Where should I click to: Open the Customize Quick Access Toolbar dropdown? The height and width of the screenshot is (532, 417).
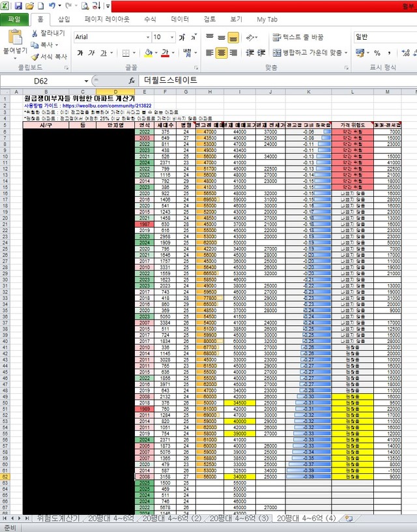pyautogui.click(x=108, y=6)
